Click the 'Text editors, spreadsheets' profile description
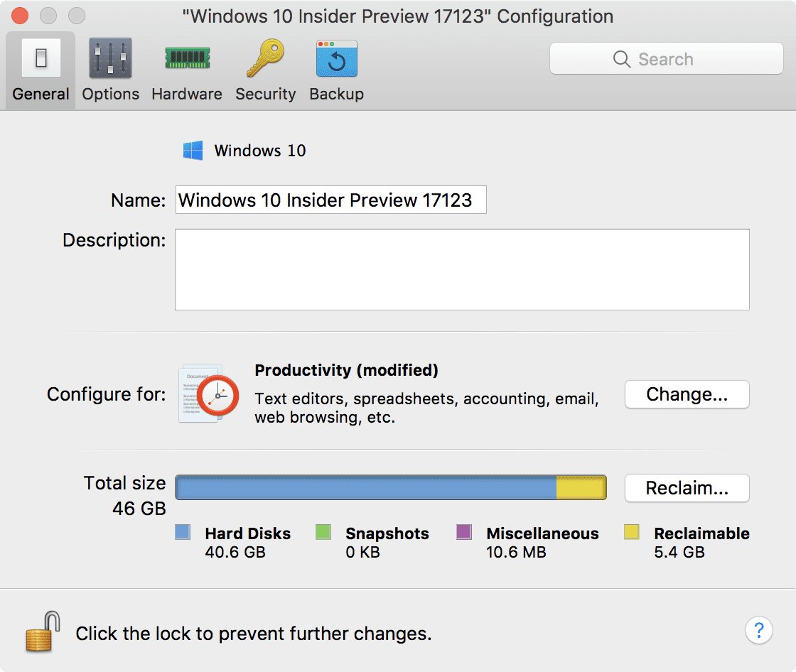Image resolution: width=796 pixels, height=672 pixels. click(x=426, y=408)
